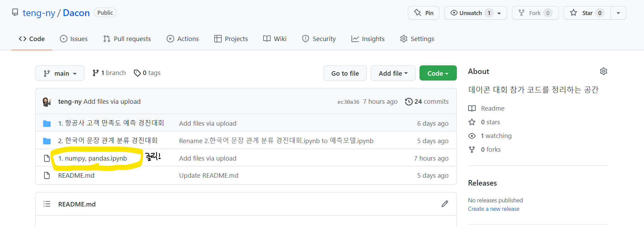
Task: Open the Unwatch dropdown arrow
Action: pyautogui.click(x=499, y=13)
